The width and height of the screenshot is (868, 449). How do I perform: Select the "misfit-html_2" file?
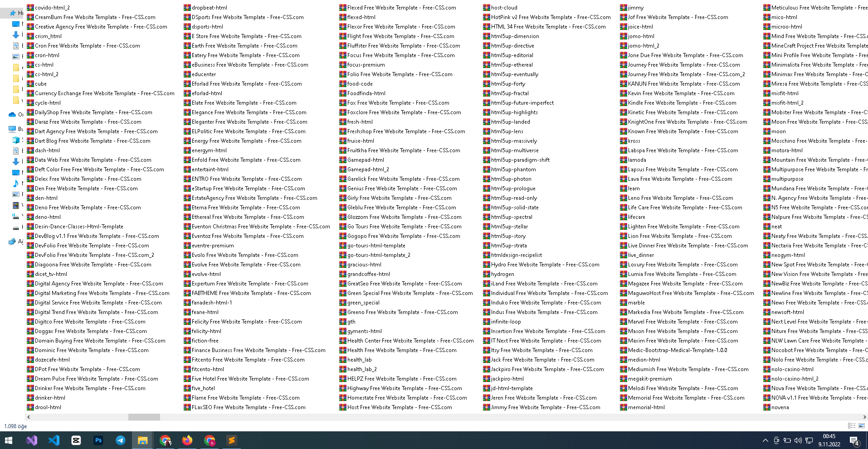[783, 103]
